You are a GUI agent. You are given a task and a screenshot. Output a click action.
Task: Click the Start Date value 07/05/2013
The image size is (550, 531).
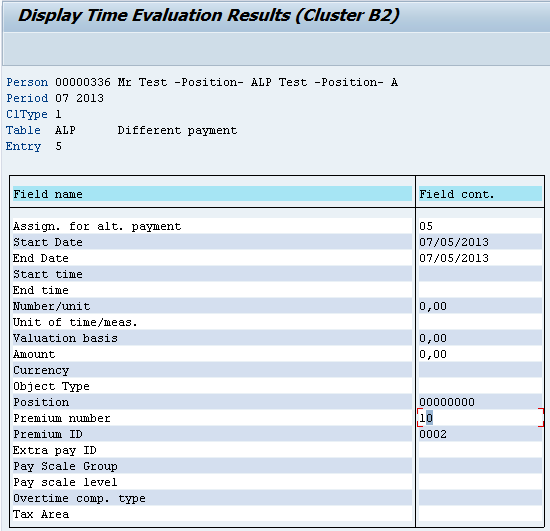coord(454,242)
